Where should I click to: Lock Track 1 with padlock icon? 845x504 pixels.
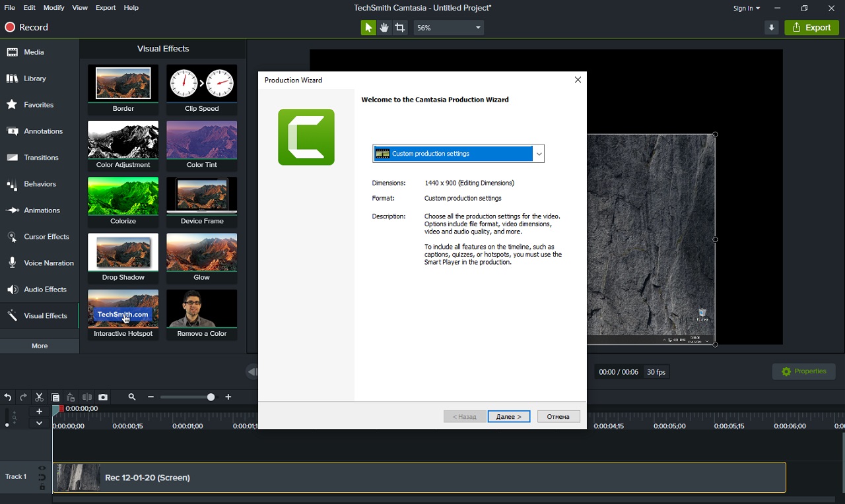(x=42, y=487)
